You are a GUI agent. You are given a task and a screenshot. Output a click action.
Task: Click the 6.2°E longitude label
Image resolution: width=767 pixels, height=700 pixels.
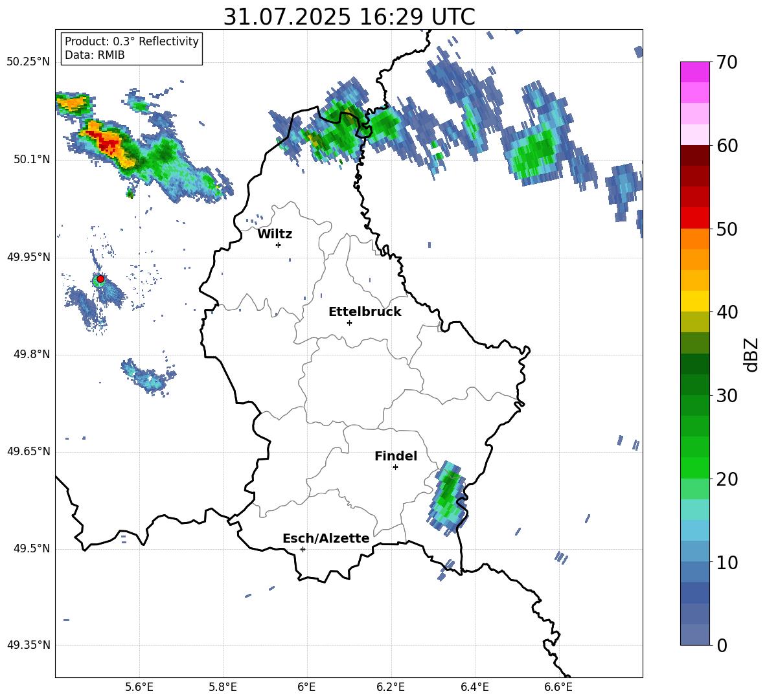tap(391, 687)
